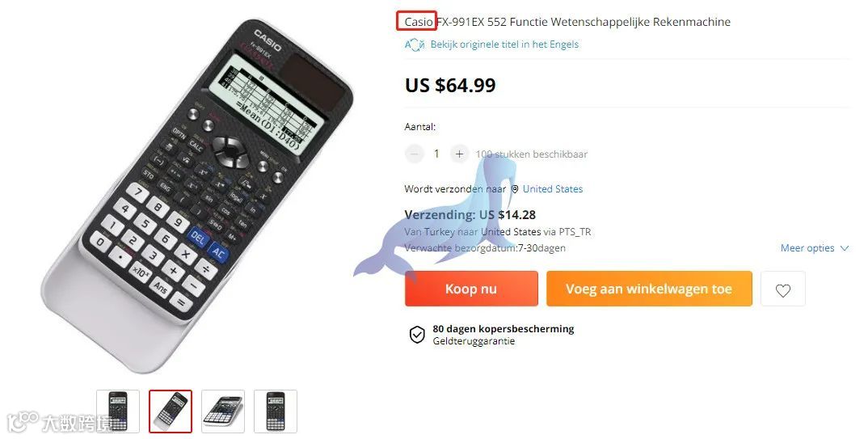Click the watermark logo in the corner
Screen dimensions: 868x439
61,422
